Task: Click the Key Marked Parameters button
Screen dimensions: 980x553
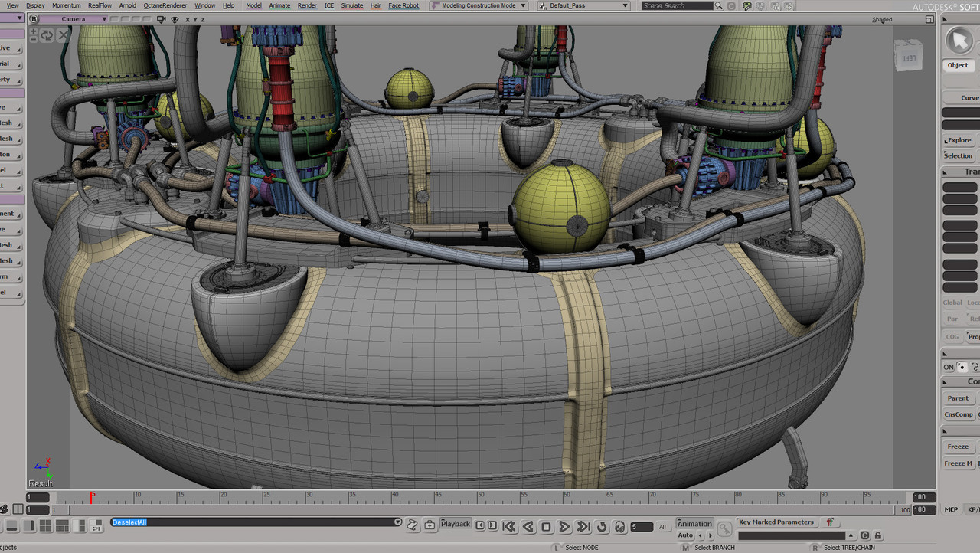Action: point(776,522)
